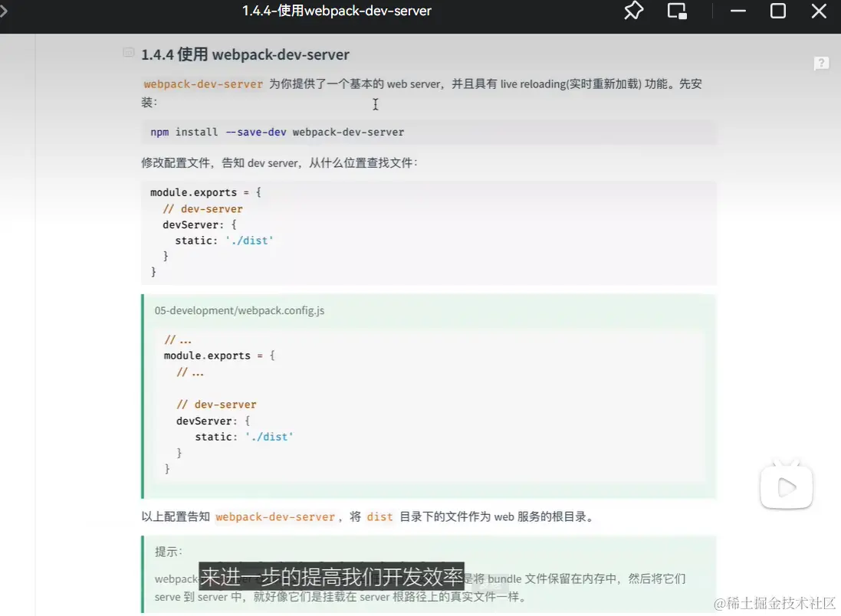Open the mini-player picture-in-picture icon
The height and width of the screenshot is (616, 841).
(x=676, y=11)
